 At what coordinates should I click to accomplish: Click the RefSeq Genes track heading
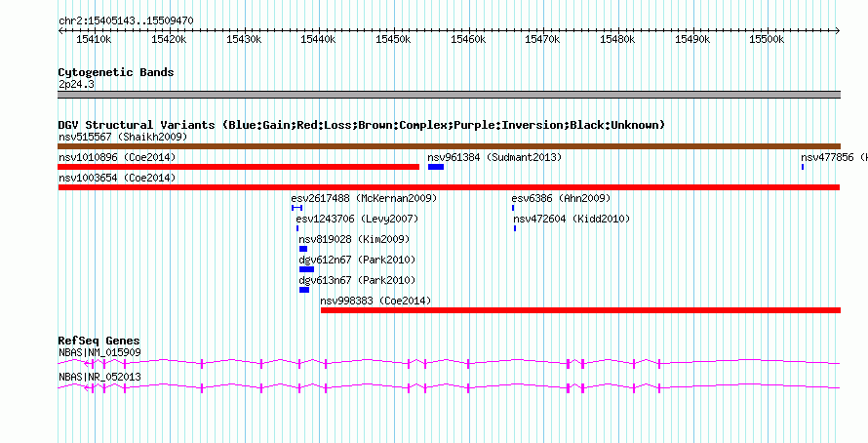(x=99, y=341)
